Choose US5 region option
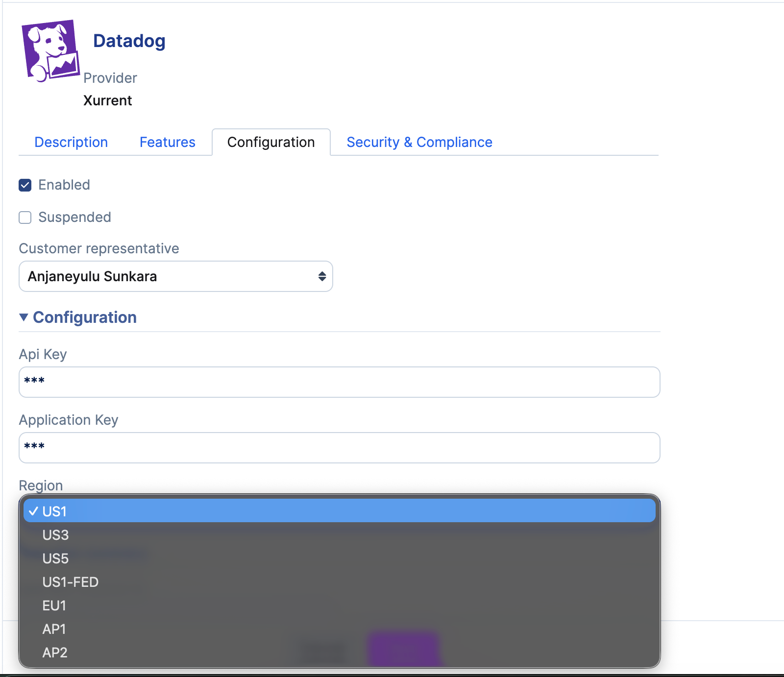Viewport: 784px width, 677px height. point(340,558)
